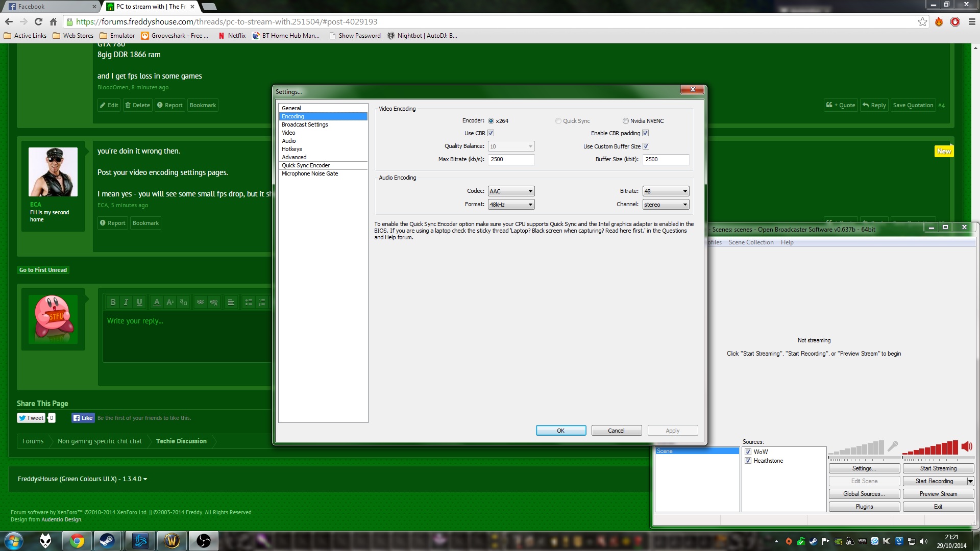
Task: Open Chrome menu hamburger icon
Action: click(x=971, y=21)
